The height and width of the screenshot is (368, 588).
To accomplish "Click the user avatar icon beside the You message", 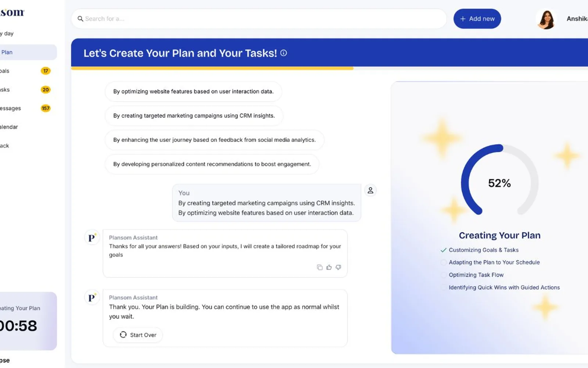I will [370, 190].
